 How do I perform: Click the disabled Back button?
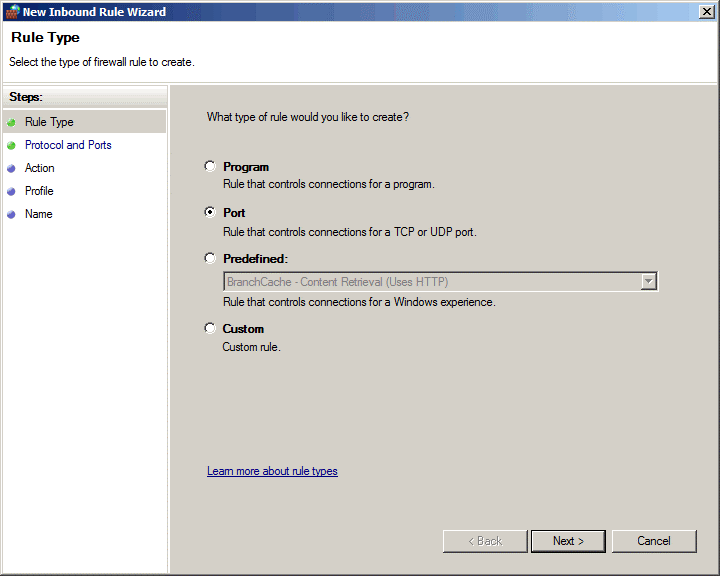(x=485, y=541)
